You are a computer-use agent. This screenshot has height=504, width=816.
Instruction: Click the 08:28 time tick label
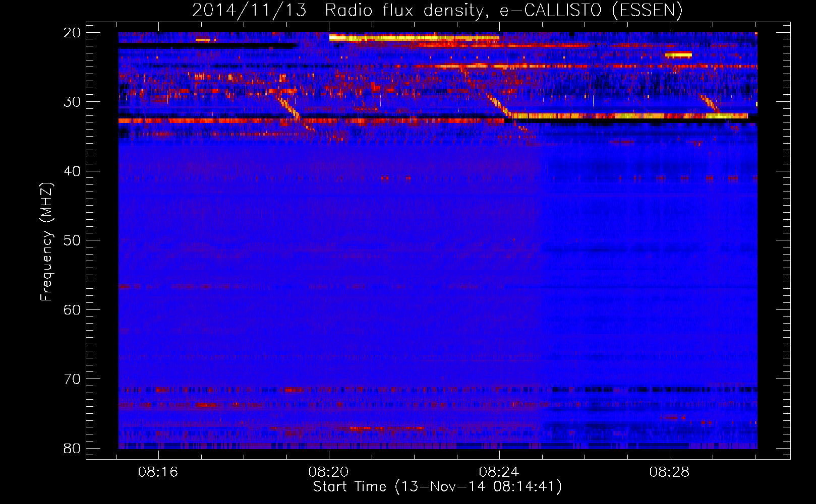tap(670, 472)
